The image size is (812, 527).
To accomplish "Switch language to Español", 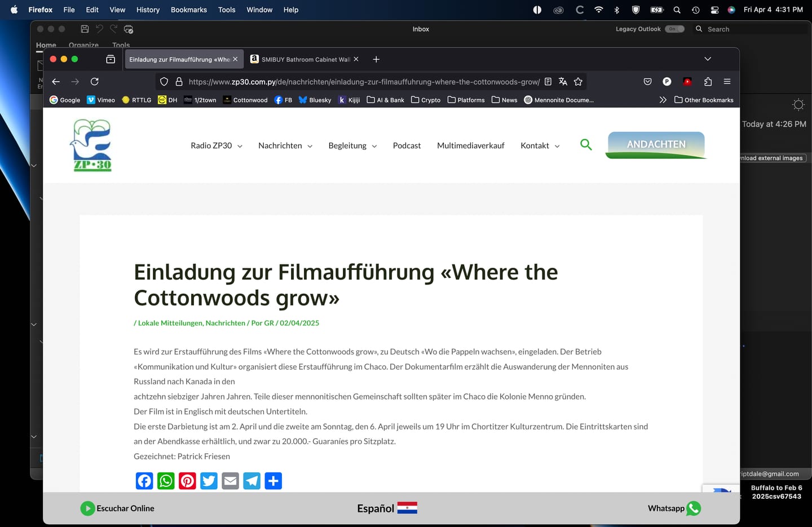I will point(387,508).
